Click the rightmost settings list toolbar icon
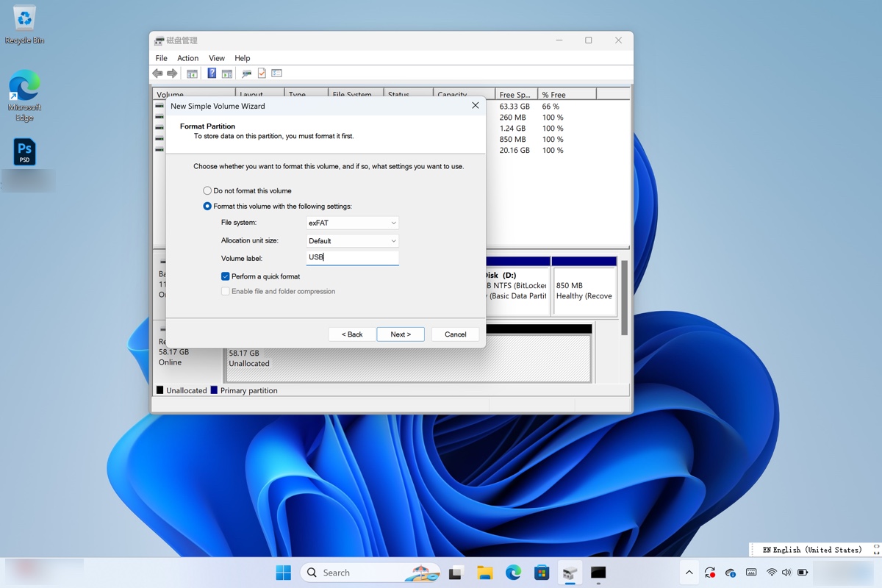882x588 pixels. [x=276, y=73]
